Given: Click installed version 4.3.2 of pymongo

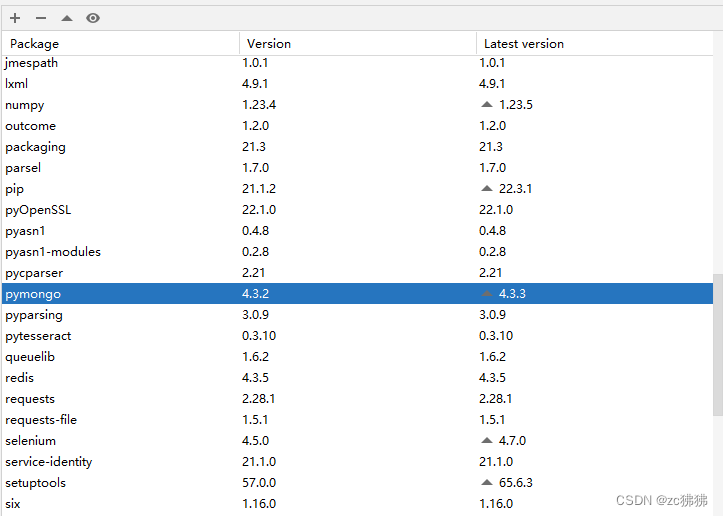Looking at the screenshot, I should 255,294.
